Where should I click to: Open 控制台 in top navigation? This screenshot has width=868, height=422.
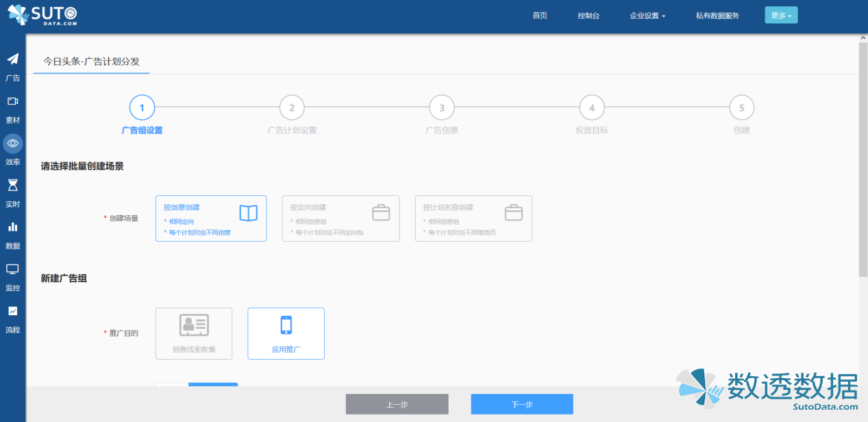click(x=588, y=16)
